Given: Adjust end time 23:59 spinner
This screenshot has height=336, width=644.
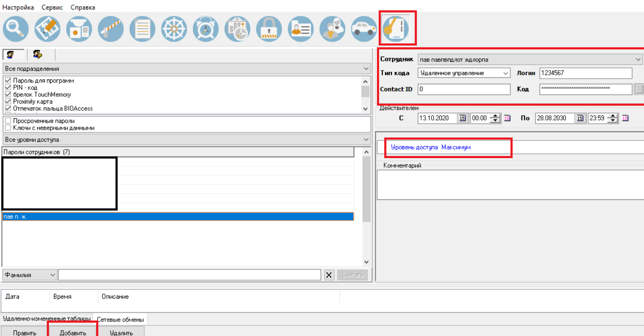Looking at the screenshot, I should click(613, 118).
